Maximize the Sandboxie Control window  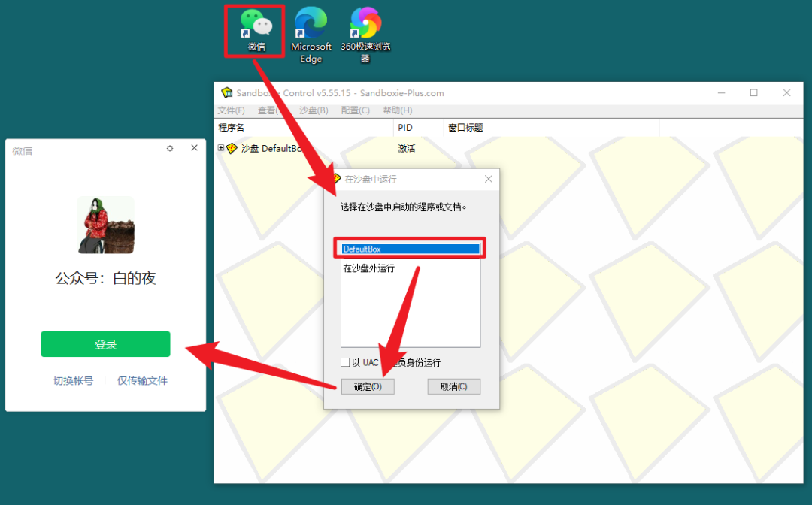(753, 93)
